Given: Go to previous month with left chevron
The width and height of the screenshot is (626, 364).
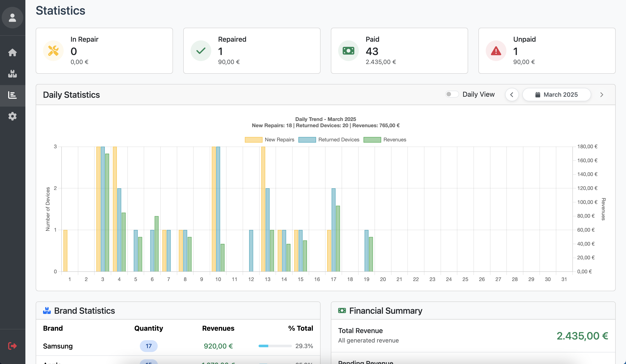Looking at the screenshot, I should click(x=512, y=95).
